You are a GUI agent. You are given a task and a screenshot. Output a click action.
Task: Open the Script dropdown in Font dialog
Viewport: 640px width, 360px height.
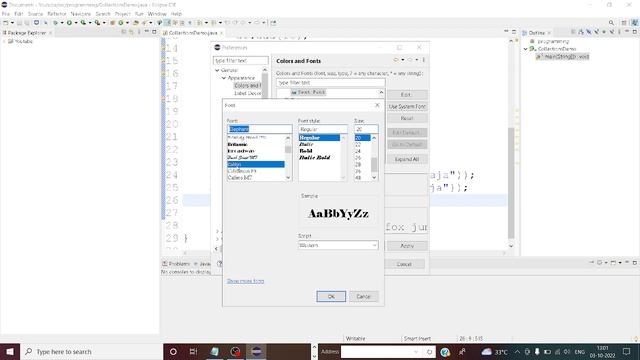(x=338, y=245)
